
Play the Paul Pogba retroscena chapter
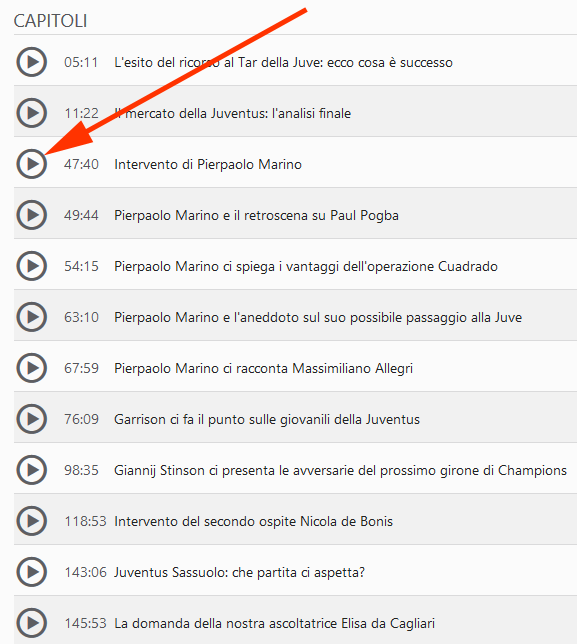click(x=31, y=215)
